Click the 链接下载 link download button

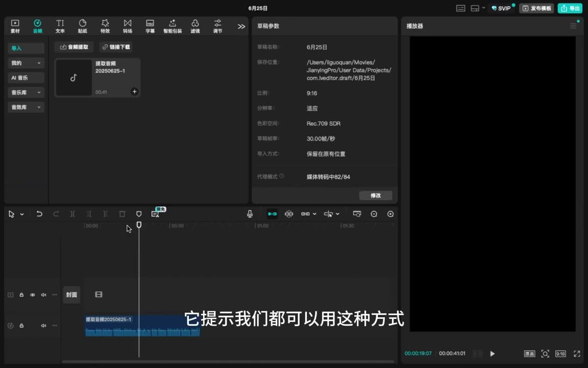116,47
